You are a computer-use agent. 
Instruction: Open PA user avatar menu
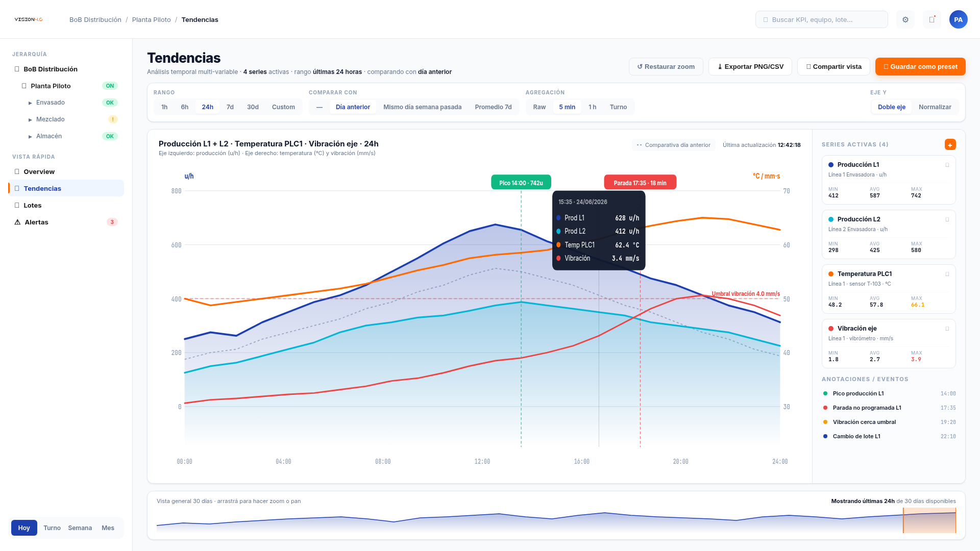[x=959, y=19]
